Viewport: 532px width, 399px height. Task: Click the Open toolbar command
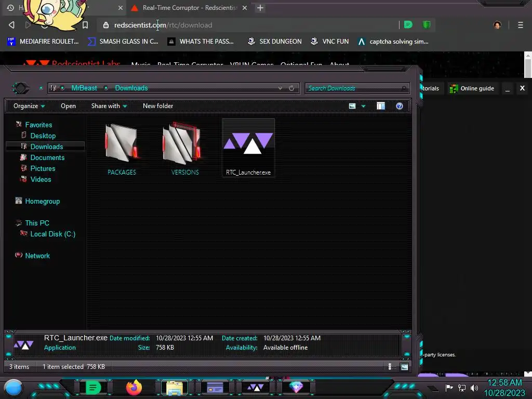[68, 106]
